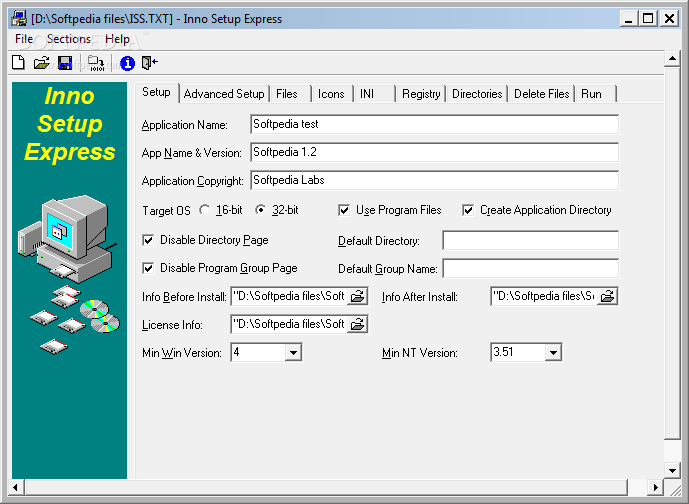
Task: Browse for Info Before Install file
Action: coord(358,296)
